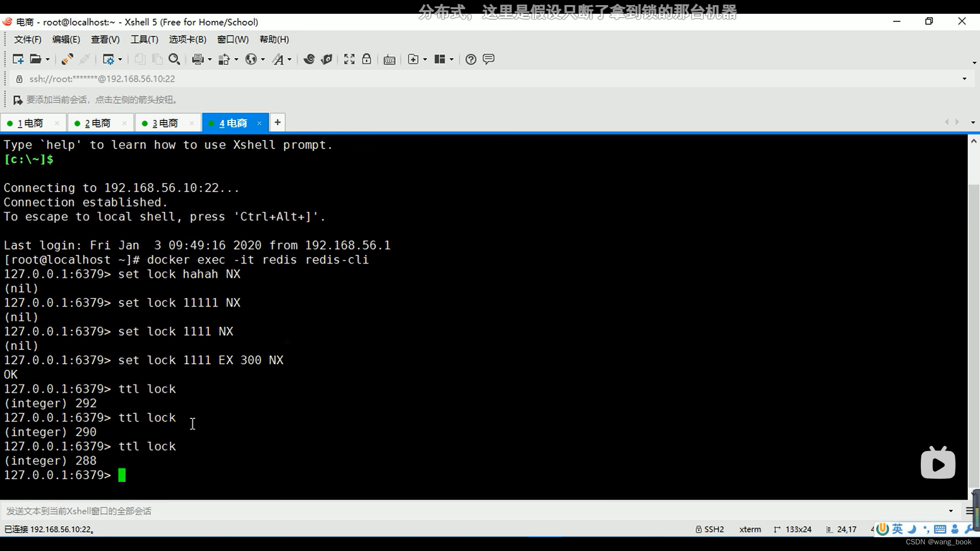Viewport: 980px width, 551px height.
Task: Click the globe Encoding icon
Action: pos(251,59)
